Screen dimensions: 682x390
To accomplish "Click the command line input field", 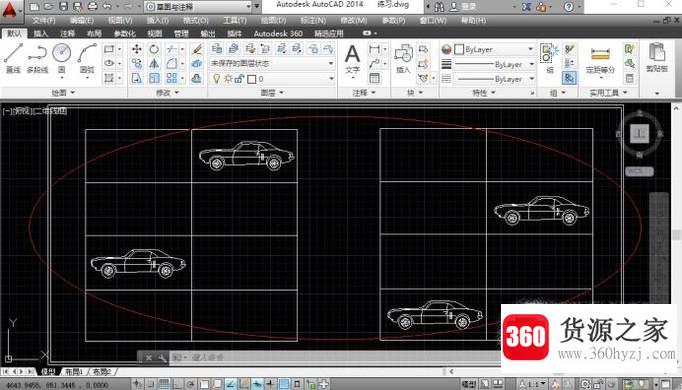I will point(335,357).
